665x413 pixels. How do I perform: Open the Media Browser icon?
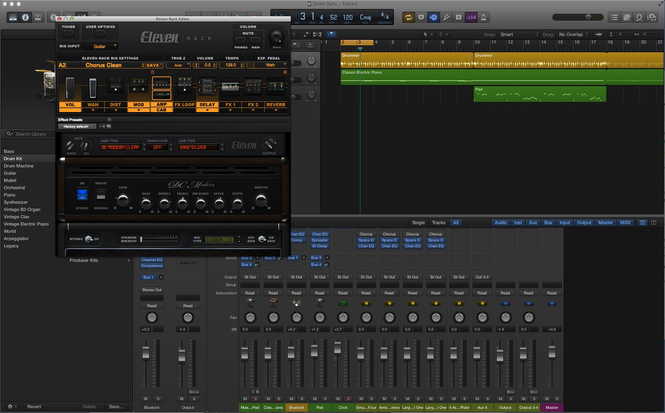pyautogui.click(x=651, y=17)
